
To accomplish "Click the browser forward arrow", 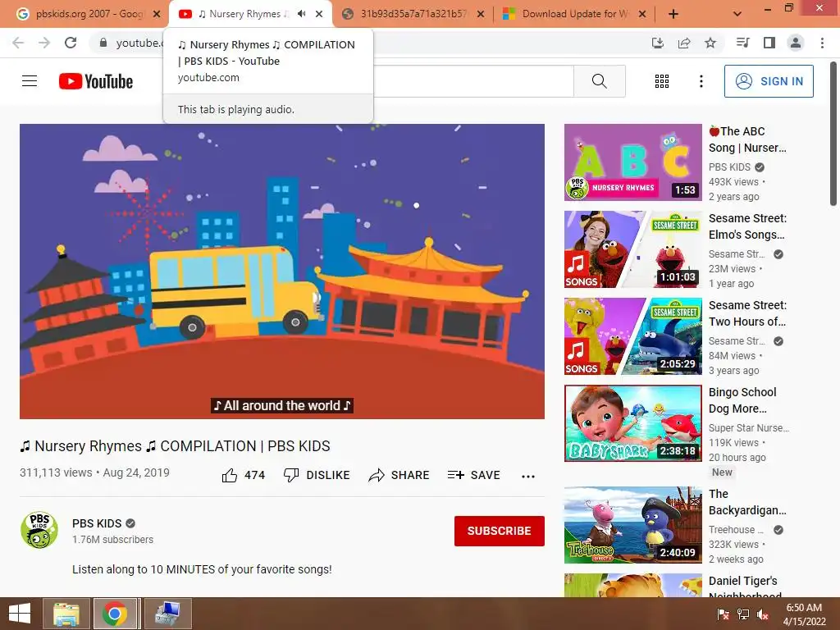I will (44, 43).
